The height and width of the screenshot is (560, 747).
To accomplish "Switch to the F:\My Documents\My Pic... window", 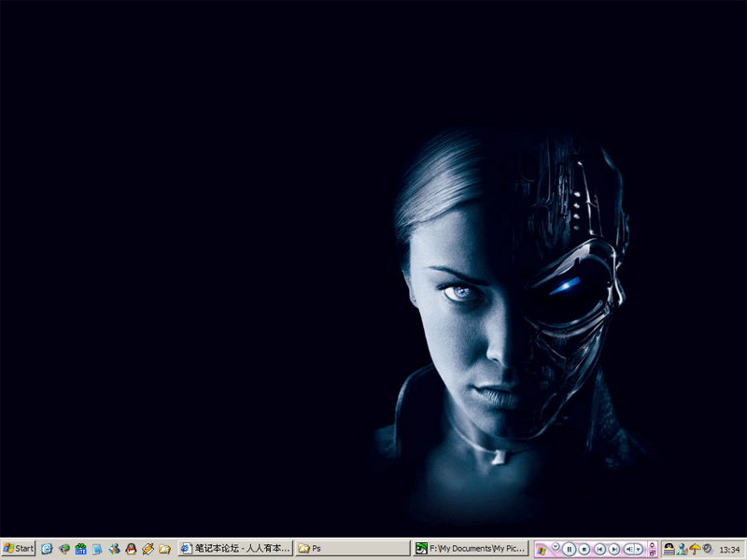I will pyautogui.click(x=471, y=549).
